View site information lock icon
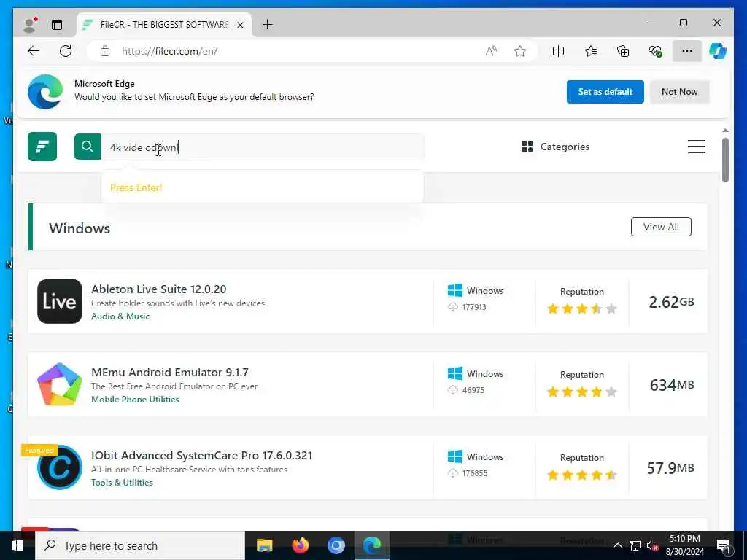Image resolution: width=747 pixels, height=560 pixels. [x=105, y=51]
